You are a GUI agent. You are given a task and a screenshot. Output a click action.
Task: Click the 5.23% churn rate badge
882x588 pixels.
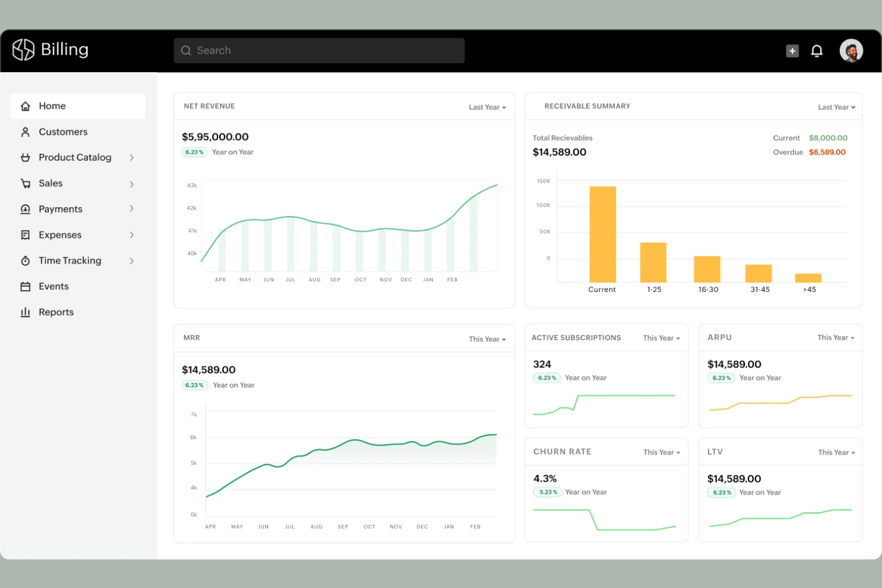(x=548, y=492)
